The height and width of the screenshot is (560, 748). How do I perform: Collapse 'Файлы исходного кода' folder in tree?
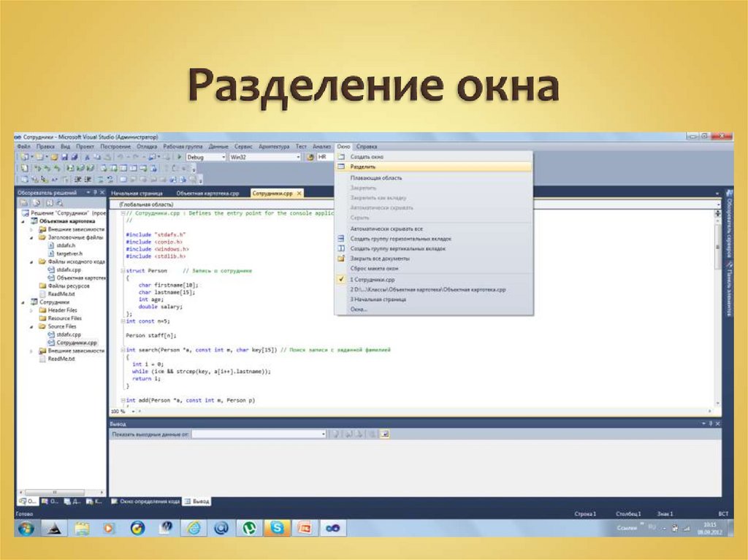[32, 262]
